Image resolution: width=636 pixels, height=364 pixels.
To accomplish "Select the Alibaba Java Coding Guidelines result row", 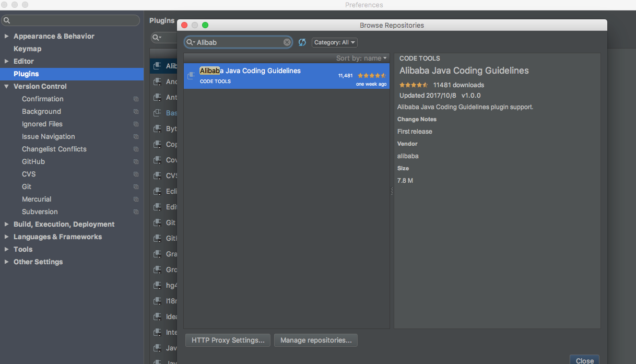I will (287, 76).
